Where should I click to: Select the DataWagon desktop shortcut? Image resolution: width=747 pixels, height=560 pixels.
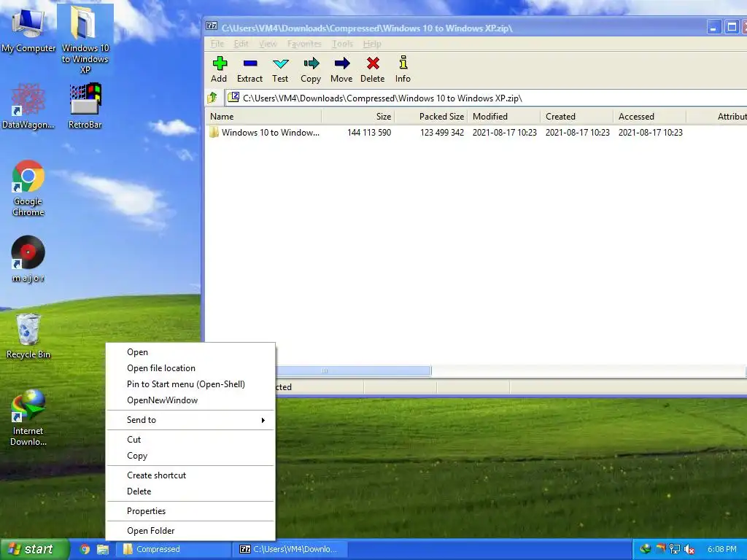28,106
